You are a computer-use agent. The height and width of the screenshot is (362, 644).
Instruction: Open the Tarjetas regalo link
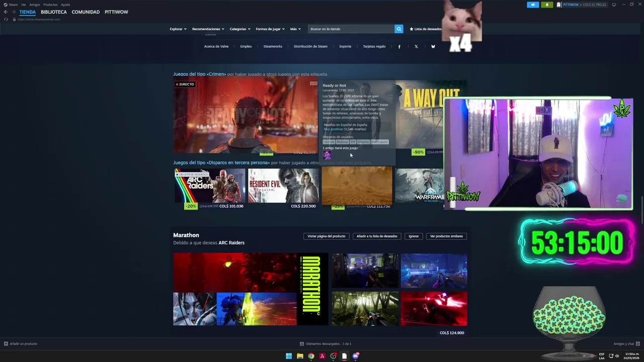coord(374,46)
